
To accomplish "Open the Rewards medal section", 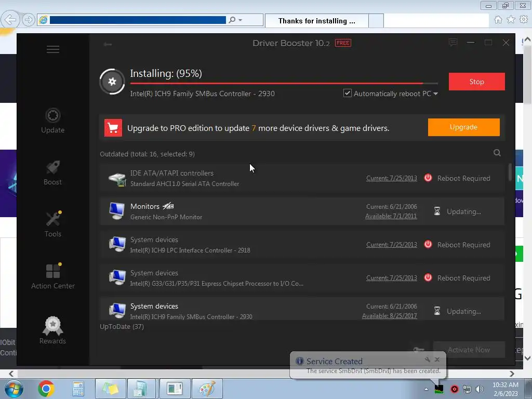I will [52, 330].
